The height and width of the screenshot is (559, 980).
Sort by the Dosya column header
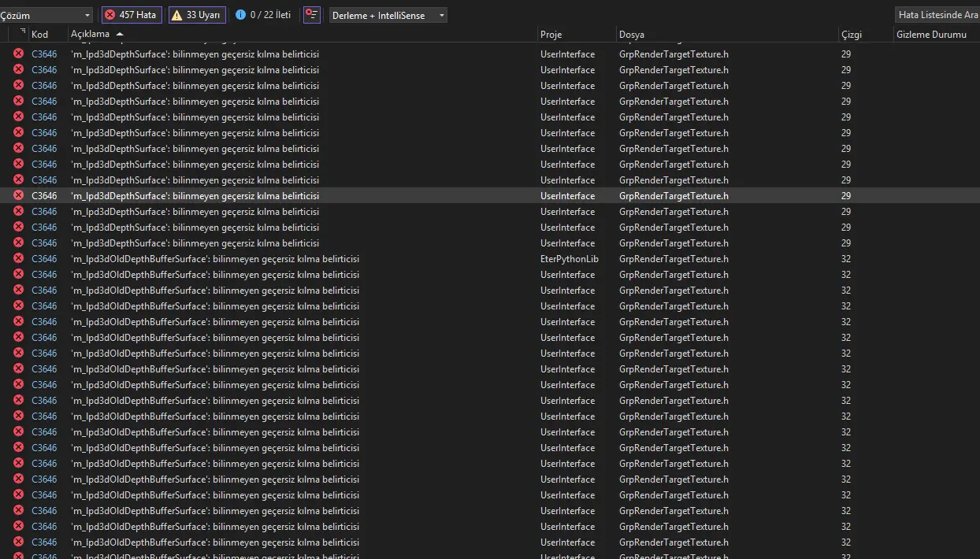click(632, 35)
